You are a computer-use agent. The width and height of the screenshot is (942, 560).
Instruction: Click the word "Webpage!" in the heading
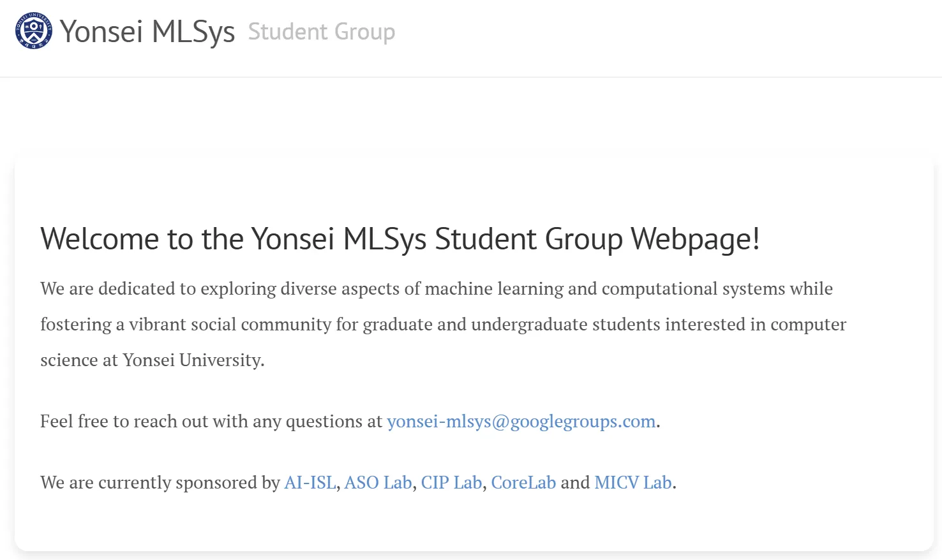pyautogui.click(x=695, y=239)
